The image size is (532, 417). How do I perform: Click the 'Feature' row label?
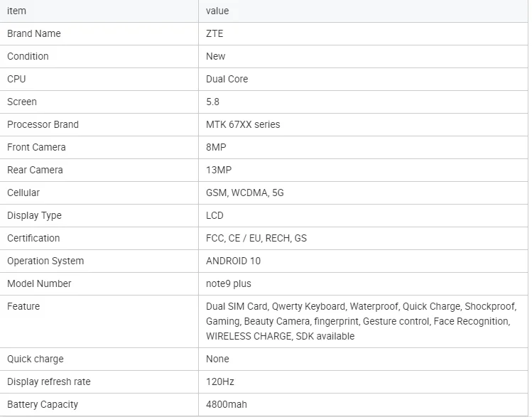(23, 306)
